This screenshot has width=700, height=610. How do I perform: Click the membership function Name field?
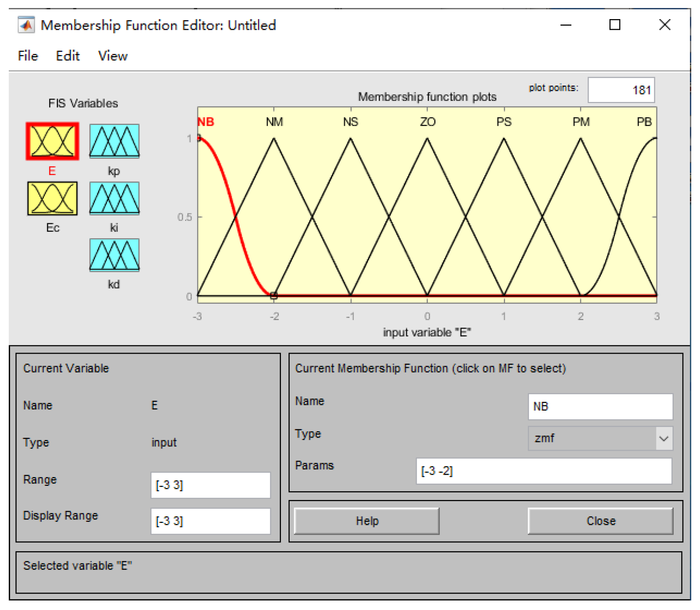pyautogui.click(x=600, y=406)
